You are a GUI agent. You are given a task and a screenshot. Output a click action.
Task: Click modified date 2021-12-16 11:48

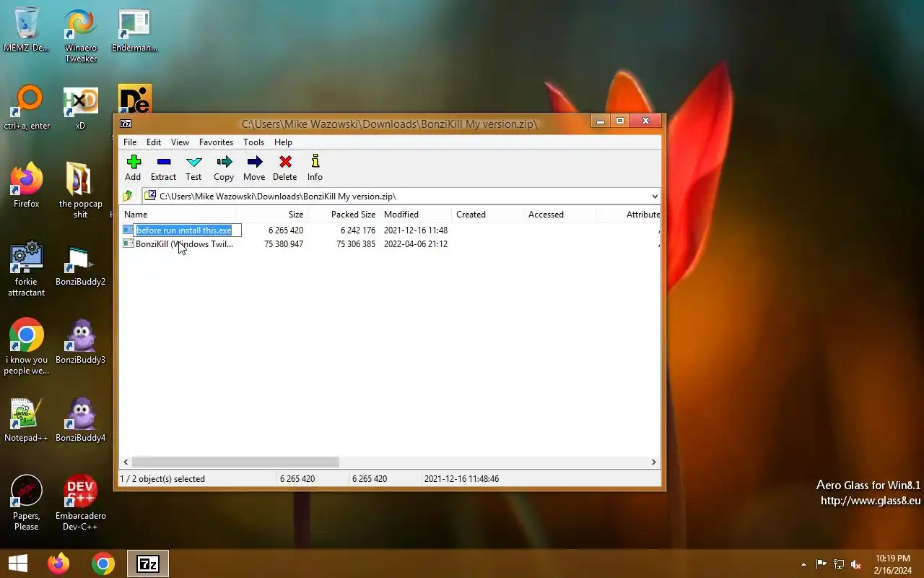(x=416, y=230)
